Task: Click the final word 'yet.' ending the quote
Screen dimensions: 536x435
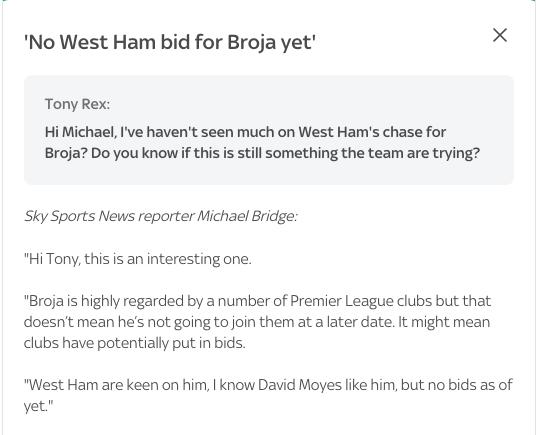Action: 39,406
